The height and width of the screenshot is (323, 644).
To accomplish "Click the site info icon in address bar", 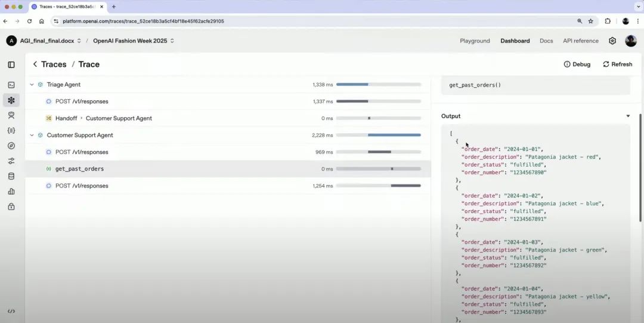I will tap(56, 21).
